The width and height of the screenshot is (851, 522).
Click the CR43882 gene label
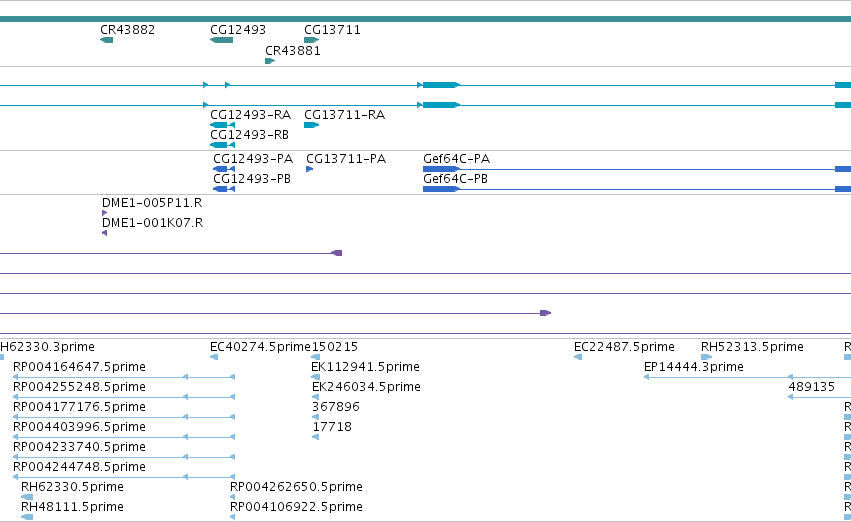[x=128, y=30]
